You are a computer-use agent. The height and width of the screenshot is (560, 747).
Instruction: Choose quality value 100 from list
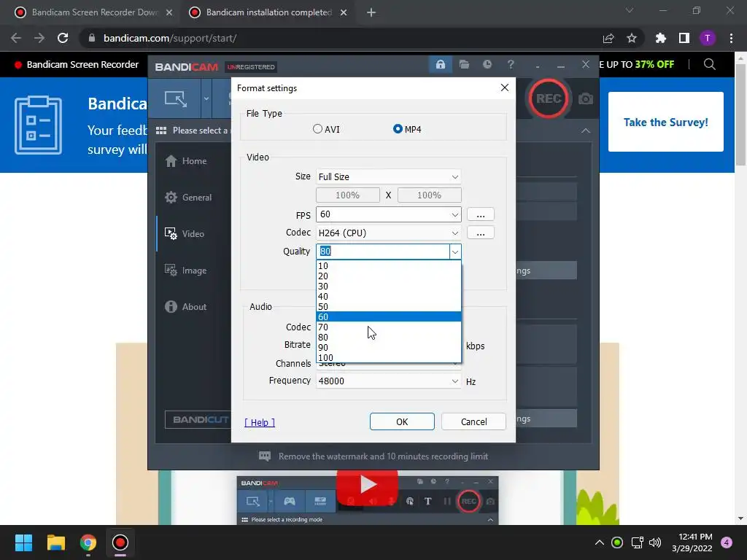(389, 357)
